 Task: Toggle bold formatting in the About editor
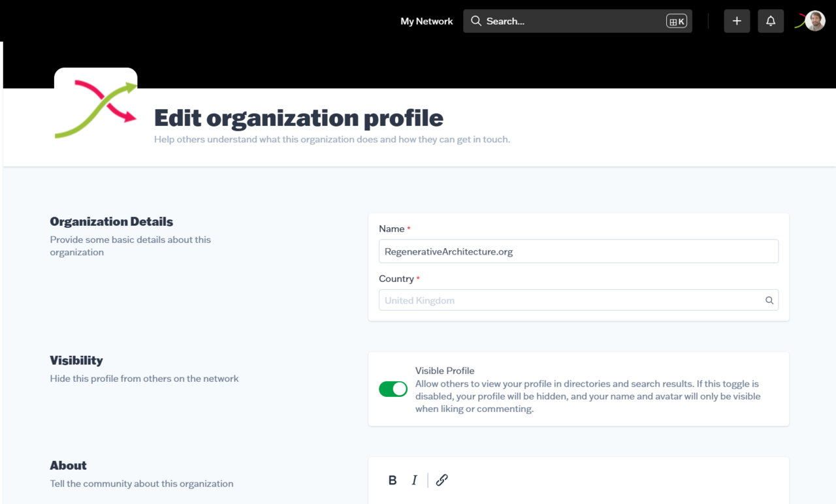pyautogui.click(x=392, y=480)
